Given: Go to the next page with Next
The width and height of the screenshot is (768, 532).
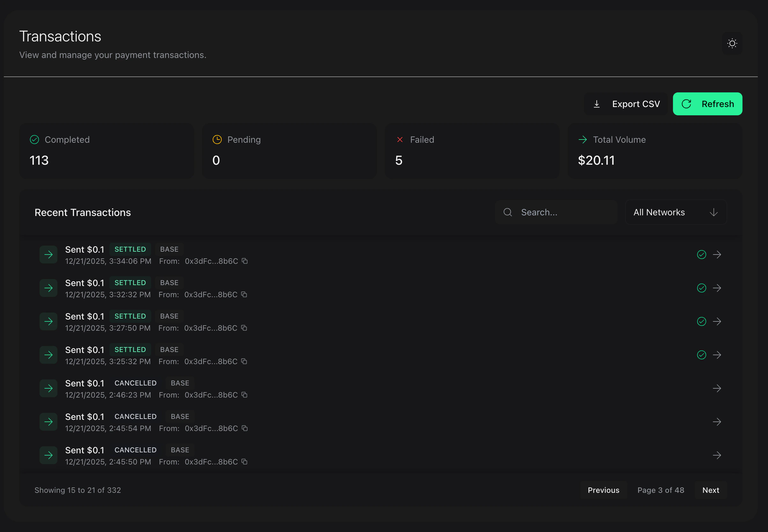Looking at the screenshot, I should pos(711,490).
